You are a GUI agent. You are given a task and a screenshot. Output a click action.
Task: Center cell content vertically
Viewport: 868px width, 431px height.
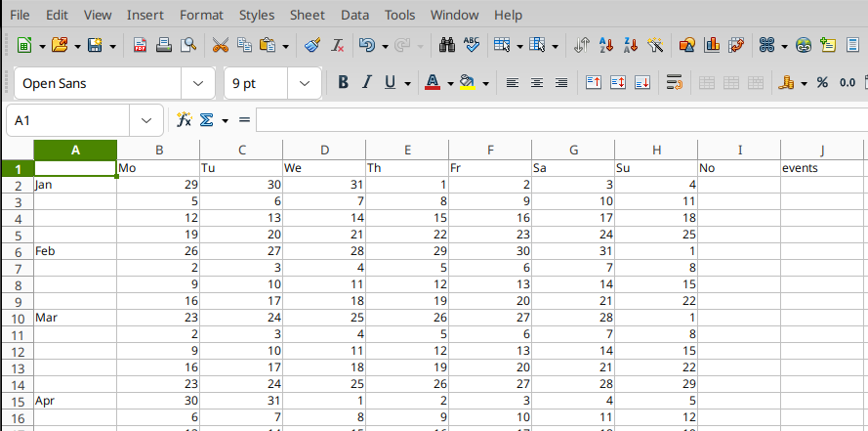[618, 83]
